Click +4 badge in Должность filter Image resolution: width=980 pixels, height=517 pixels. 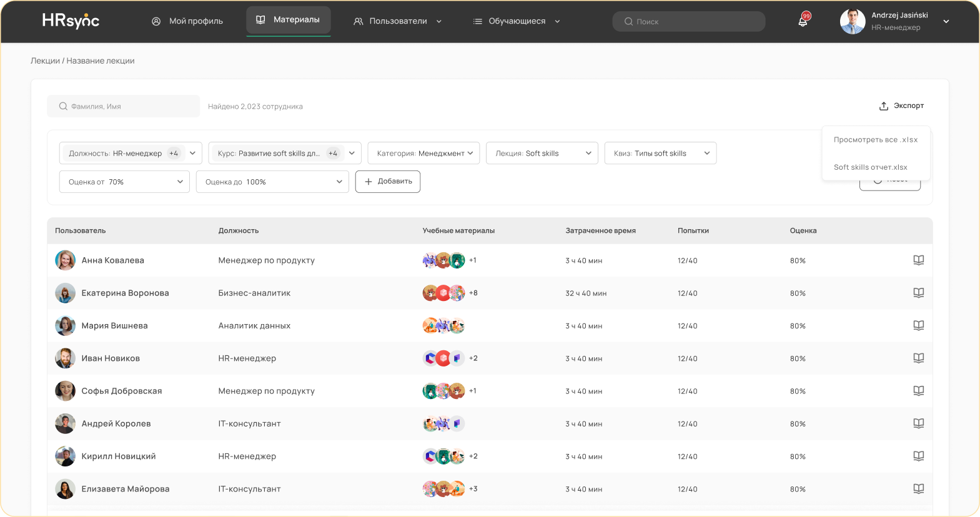[x=174, y=153]
